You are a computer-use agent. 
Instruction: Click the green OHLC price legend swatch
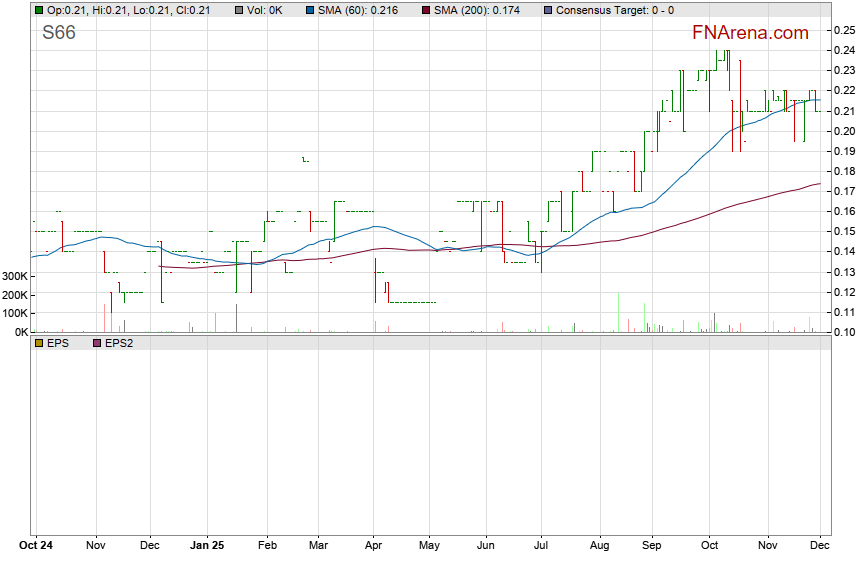39,10
